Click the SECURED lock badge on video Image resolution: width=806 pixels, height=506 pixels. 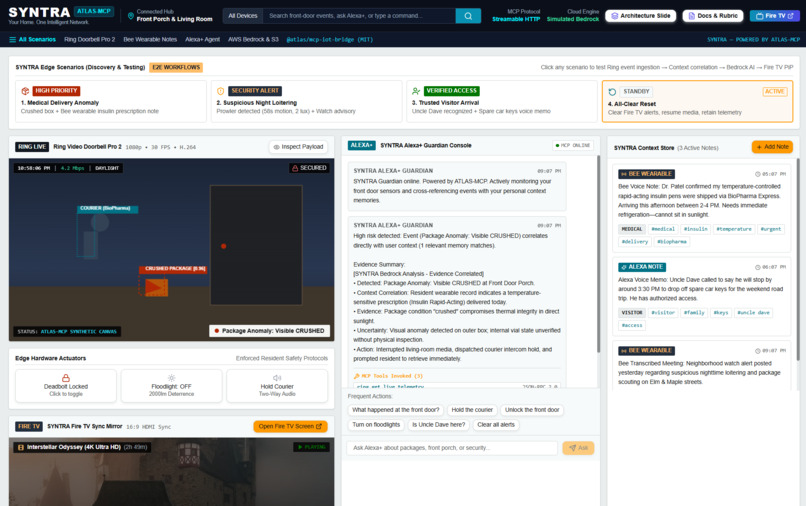click(309, 168)
